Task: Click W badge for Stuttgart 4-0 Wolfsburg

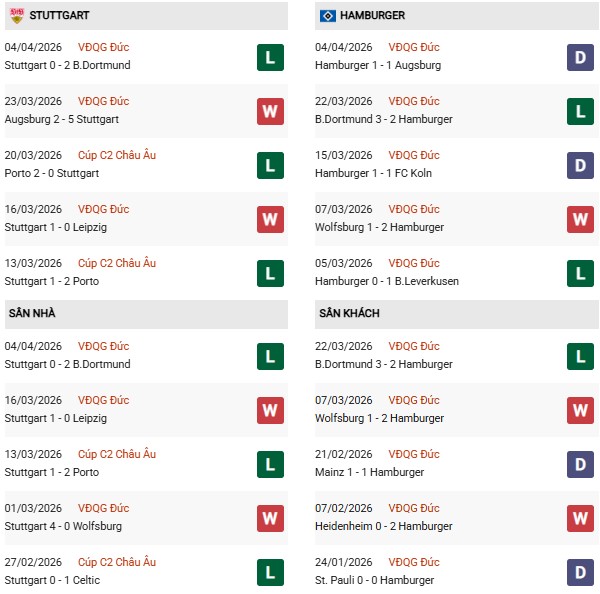Action: click(x=270, y=518)
